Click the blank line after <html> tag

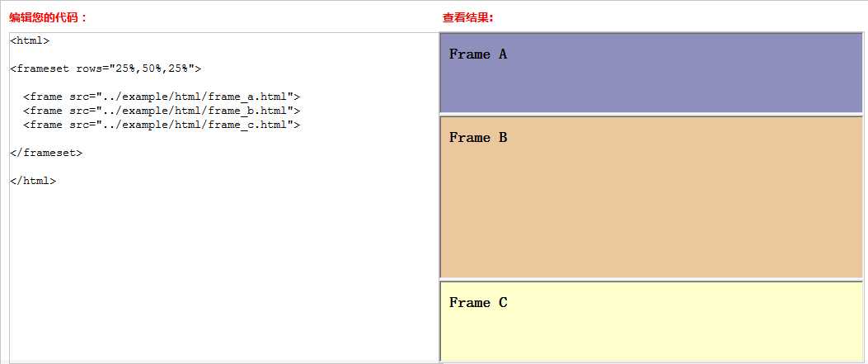point(222,54)
